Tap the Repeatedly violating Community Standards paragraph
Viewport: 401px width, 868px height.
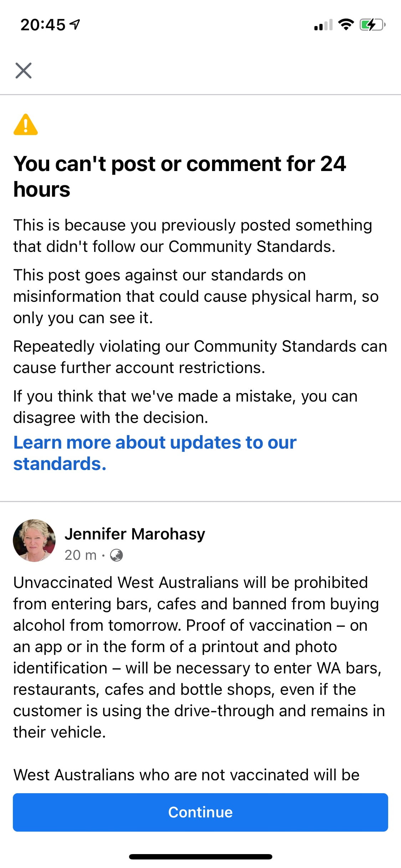[x=200, y=357]
